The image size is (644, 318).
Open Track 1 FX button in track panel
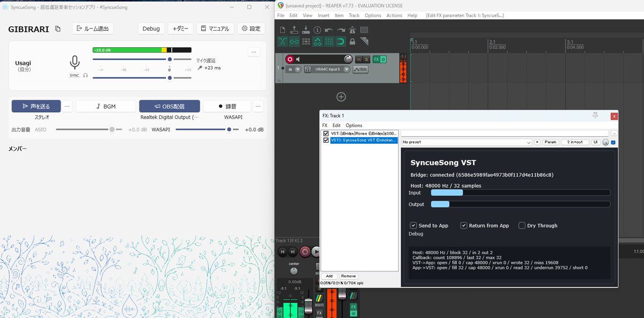point(376,59)
